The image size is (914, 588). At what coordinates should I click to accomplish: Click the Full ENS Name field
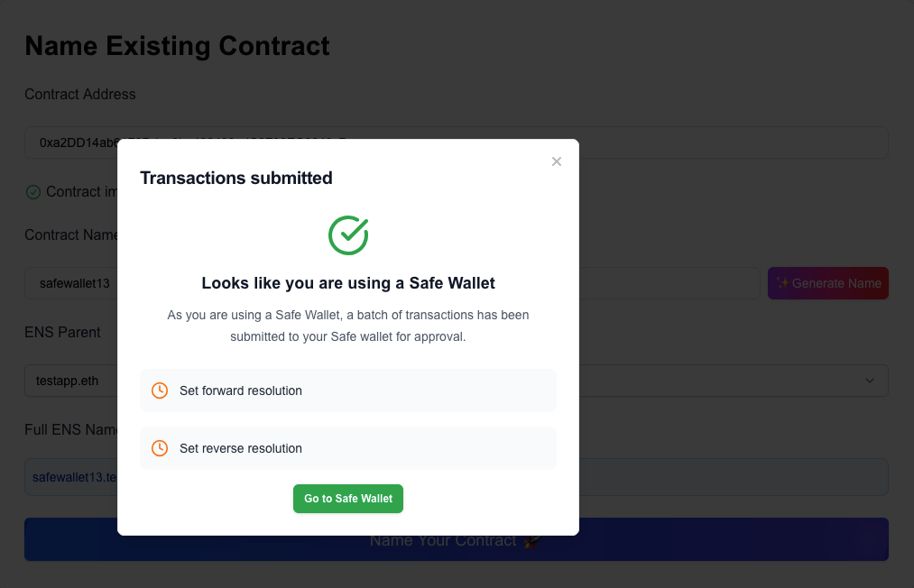[457, 477]
